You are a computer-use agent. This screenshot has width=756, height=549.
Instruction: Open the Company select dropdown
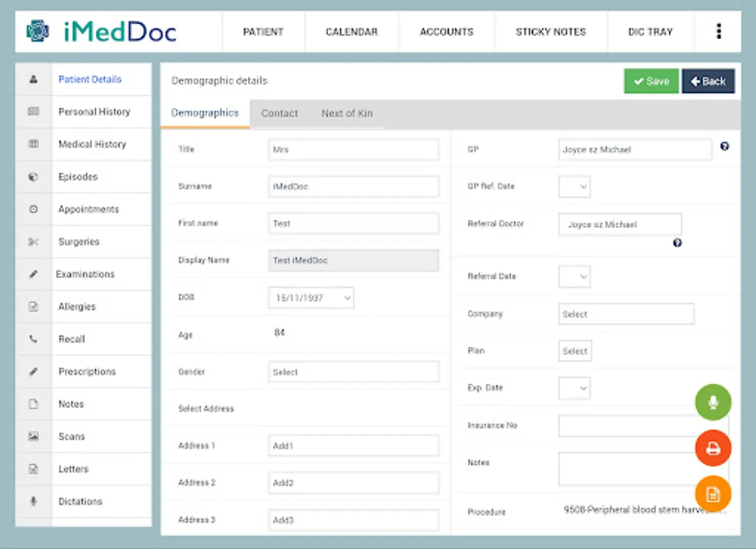click(626, 314)
